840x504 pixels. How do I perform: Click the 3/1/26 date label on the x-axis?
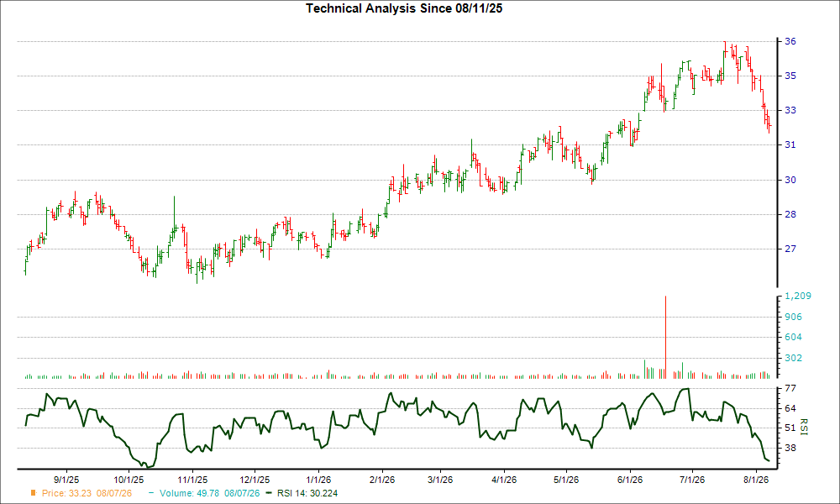coord(440,480)
